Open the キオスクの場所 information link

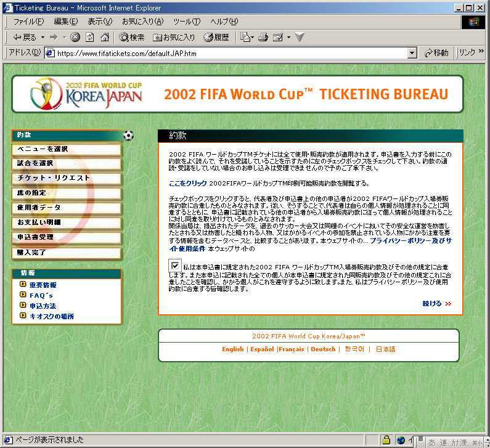[x=52, y=316]
